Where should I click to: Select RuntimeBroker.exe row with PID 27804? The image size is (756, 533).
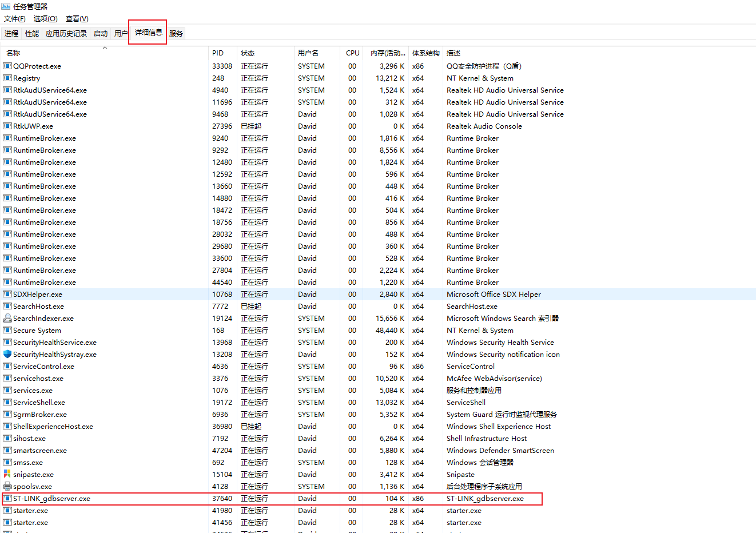click(x=378, y=270)
